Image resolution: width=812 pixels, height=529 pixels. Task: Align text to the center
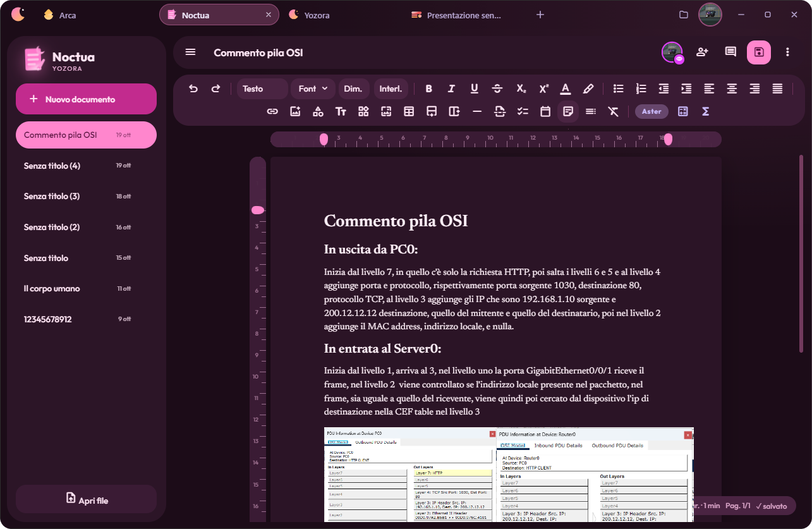[732, 89]
